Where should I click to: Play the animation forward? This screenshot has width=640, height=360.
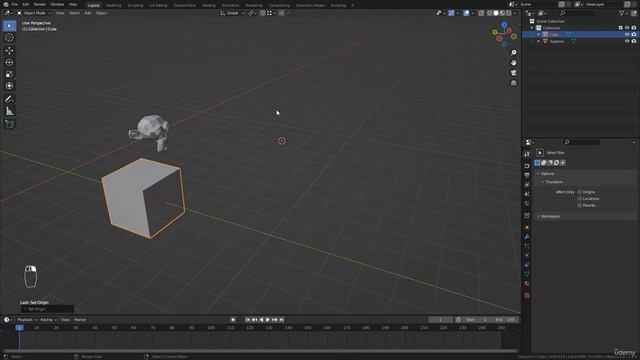point(268,320)
